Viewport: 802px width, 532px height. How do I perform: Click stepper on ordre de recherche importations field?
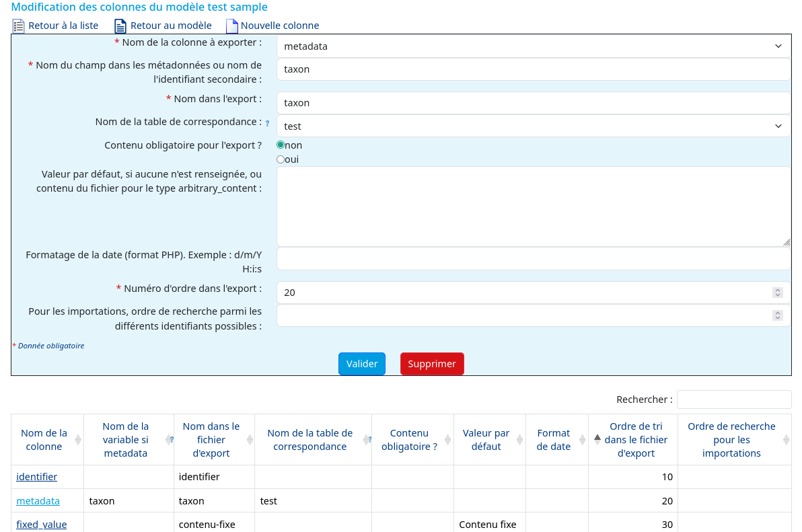pos(778,315)
